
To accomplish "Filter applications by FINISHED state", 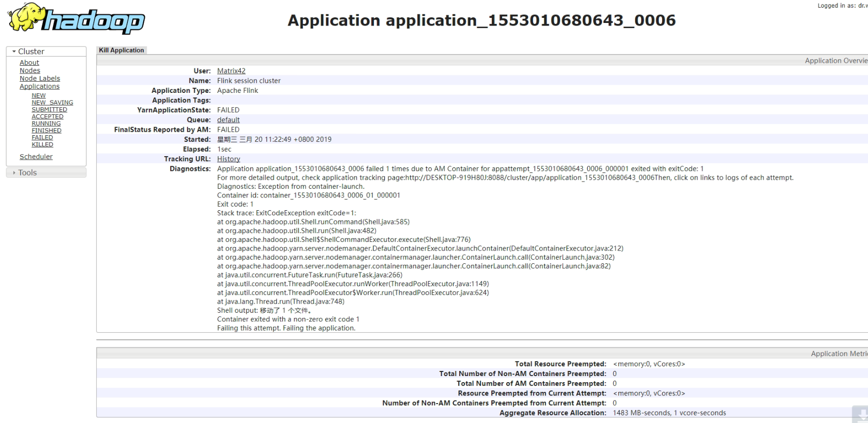I will [46, 131].
